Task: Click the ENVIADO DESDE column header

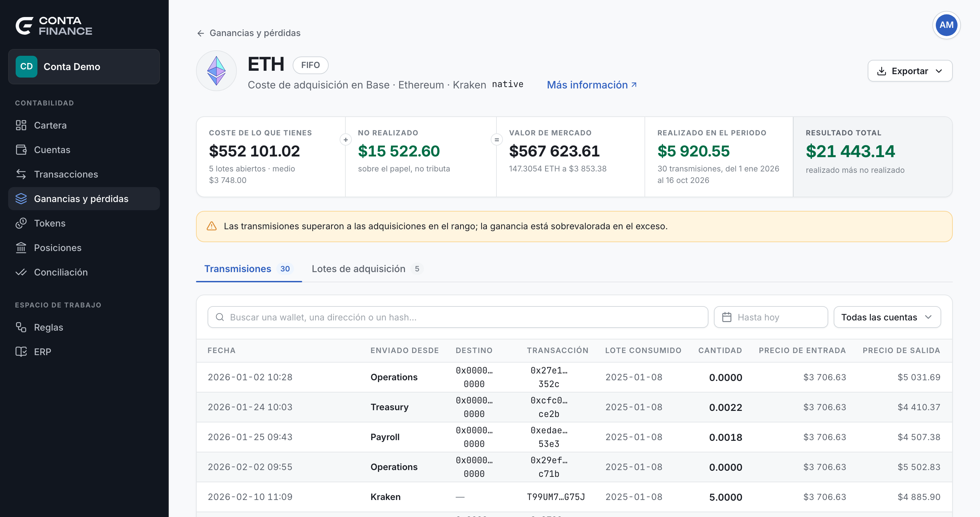Action: point(404,350)
